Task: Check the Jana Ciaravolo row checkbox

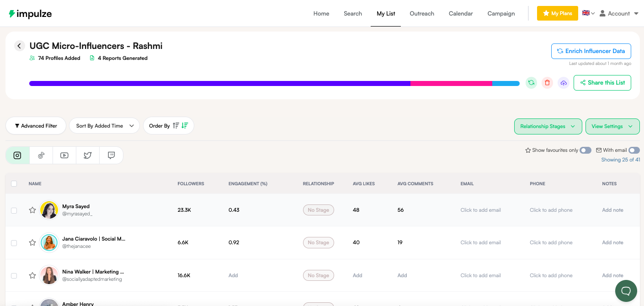Action: [x=14, y=243]
